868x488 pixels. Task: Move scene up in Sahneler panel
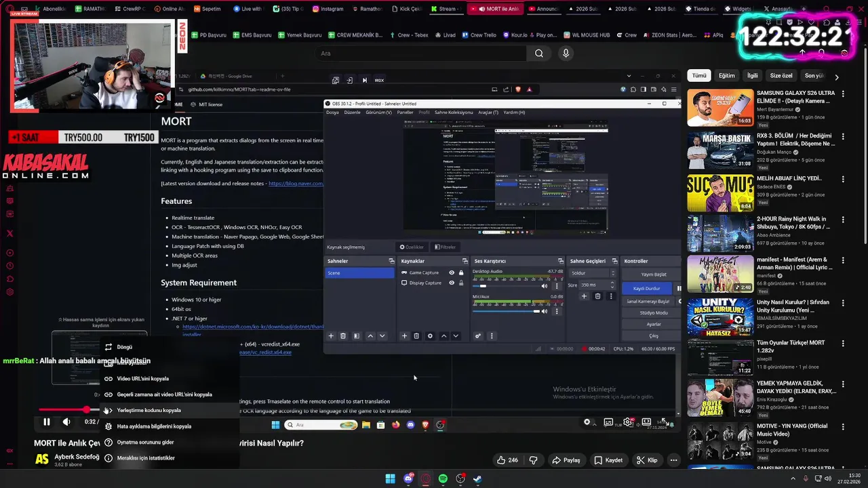370,335
